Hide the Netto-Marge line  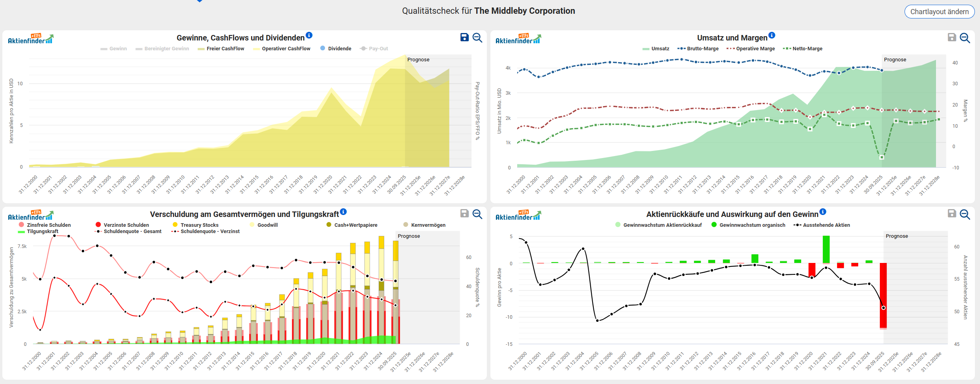807,49
